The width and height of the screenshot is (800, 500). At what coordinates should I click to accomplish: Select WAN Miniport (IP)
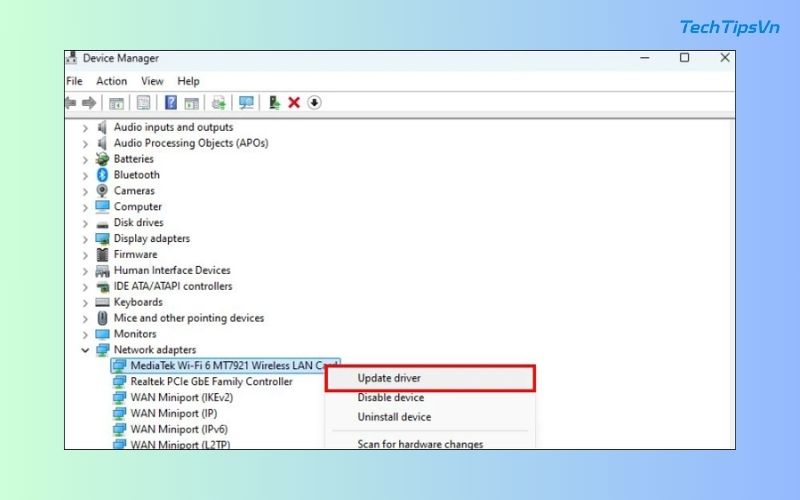(173, 413)
